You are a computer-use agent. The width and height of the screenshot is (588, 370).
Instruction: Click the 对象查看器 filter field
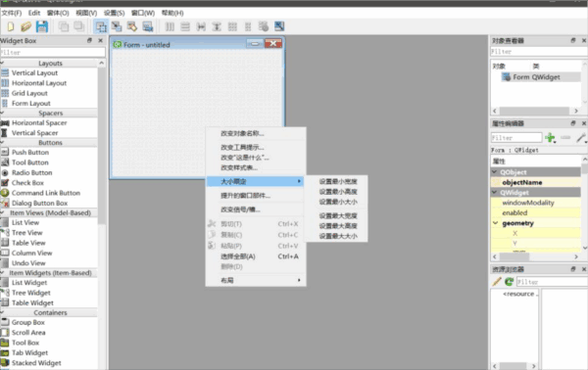click(x=539, y=52)
